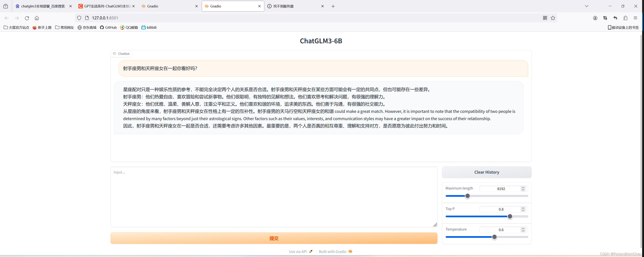Open the Built with Gradio link

(335, 252)
